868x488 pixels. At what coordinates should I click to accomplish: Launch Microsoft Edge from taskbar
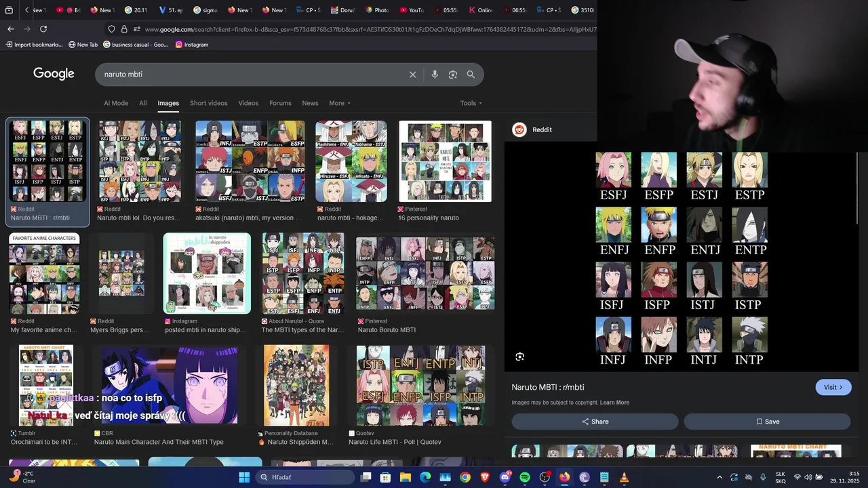coord(425,477)
